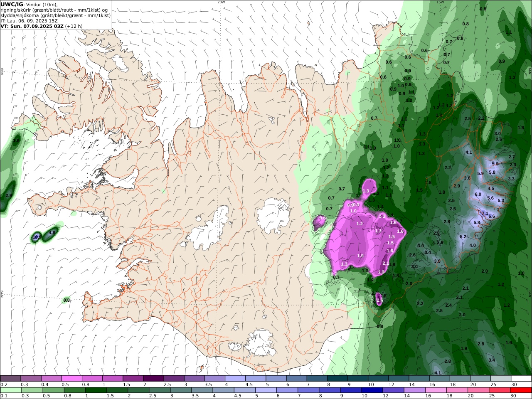Click the 'rigning/skúrir' legend description line

tap(54, 10)
